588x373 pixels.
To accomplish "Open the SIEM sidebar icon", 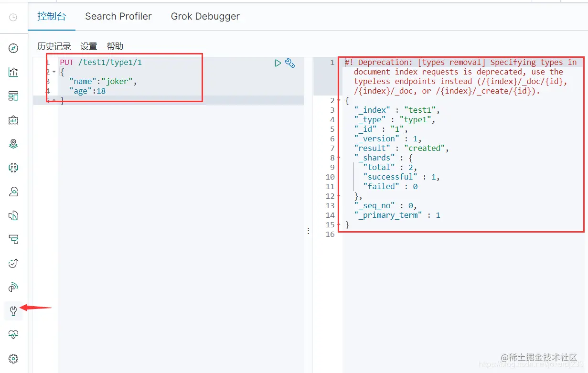I will [13, 287].
